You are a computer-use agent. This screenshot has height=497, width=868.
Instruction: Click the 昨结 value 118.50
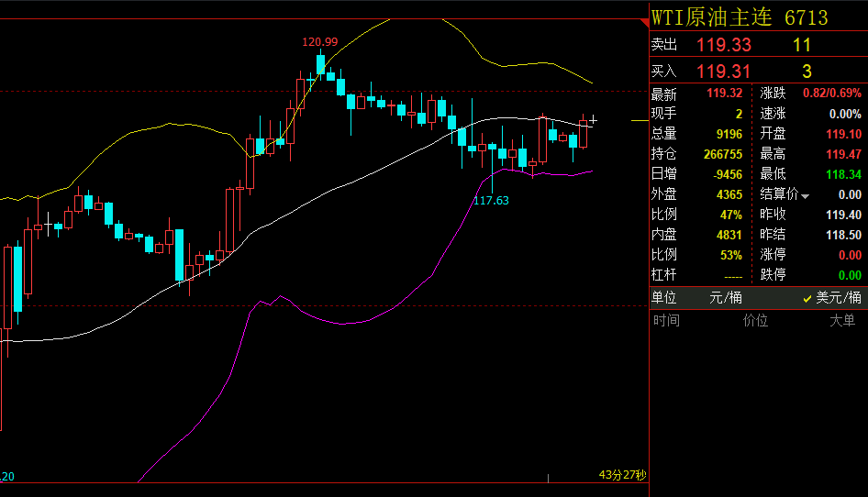pyautogui.click(x=843, y=236)
